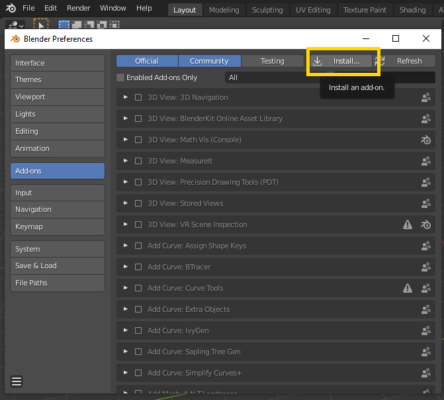Image resolution: width=444 pixels, height=400 pixels.
Task: Enable the Add Curve: BTracer checkbox
Action: point(138,267)
